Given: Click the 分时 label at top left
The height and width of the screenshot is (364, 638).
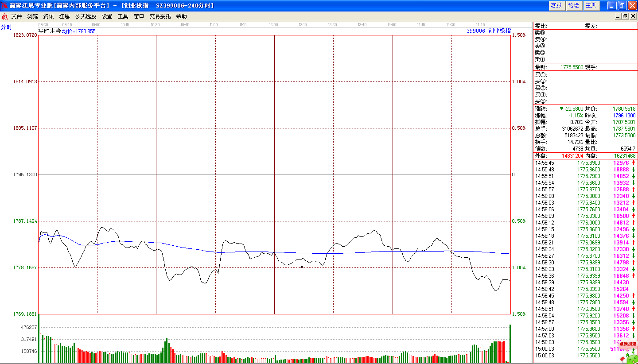Looking at the screenshot, I should (7, 27).
